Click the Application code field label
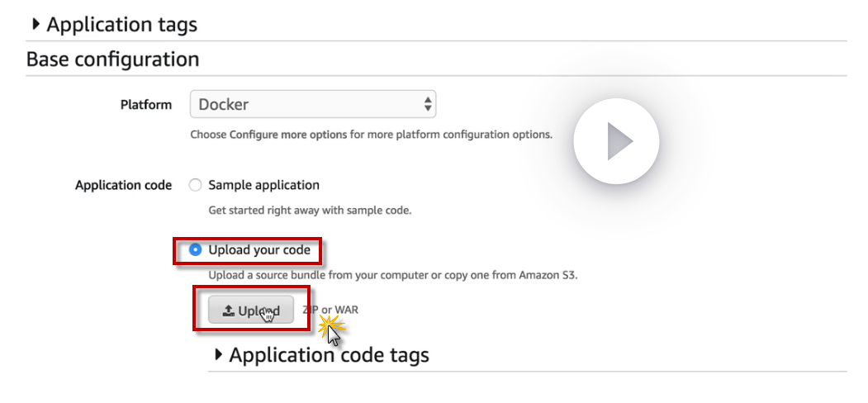This screenshot has width=868, height=403. pyautogui.click(x=123, y=185)
